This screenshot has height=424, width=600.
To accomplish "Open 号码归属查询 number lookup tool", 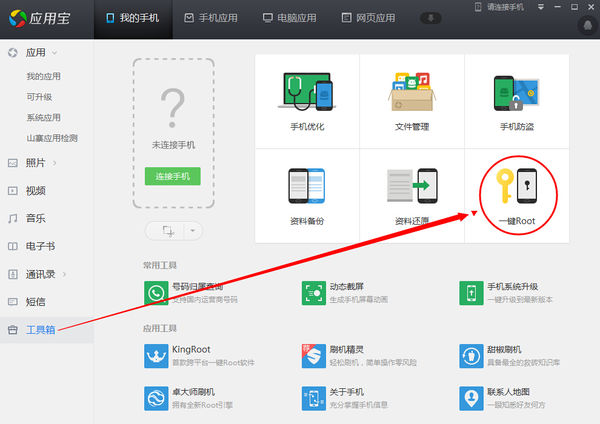I will (191, 293).
